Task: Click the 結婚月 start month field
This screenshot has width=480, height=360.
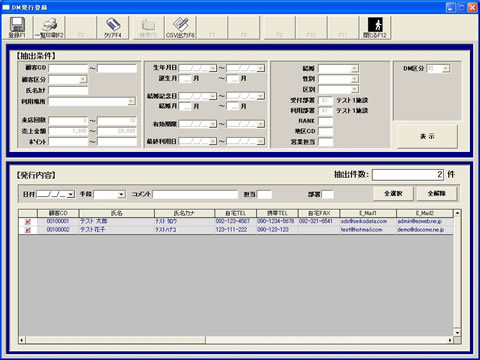Action: tap(185, 106)
